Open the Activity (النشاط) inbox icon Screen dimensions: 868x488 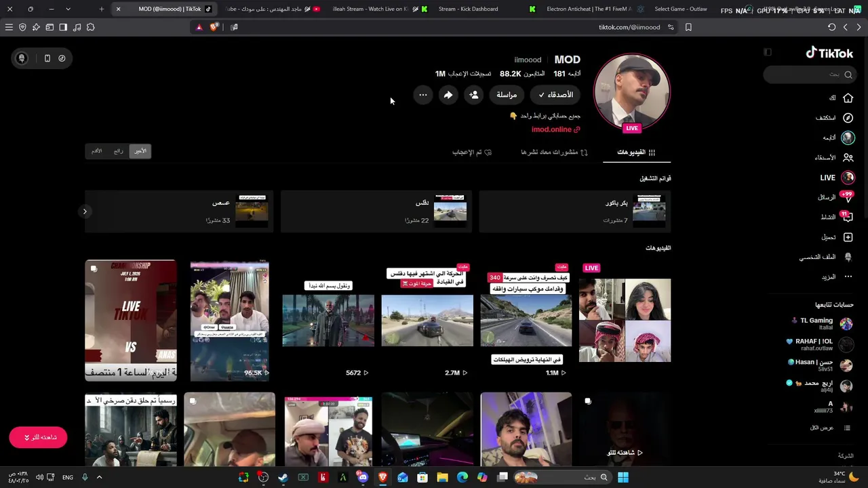point(847,217)
